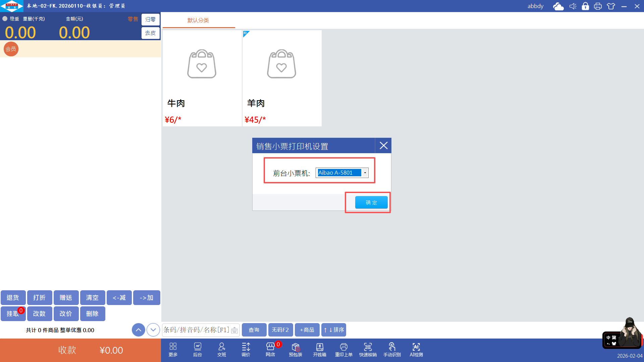Screen dimensions: 644x362
Task: Click the cloud sync icon in the title bar
Action: click(x=558, y=6)
